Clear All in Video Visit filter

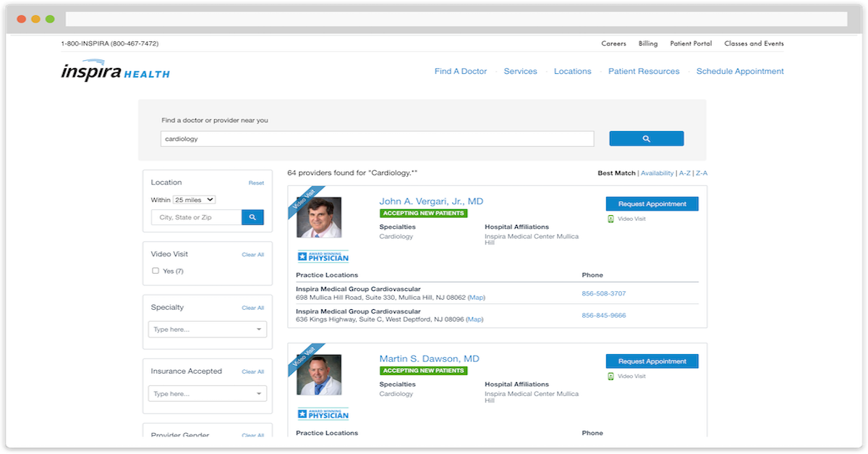[x=253, y=255]
